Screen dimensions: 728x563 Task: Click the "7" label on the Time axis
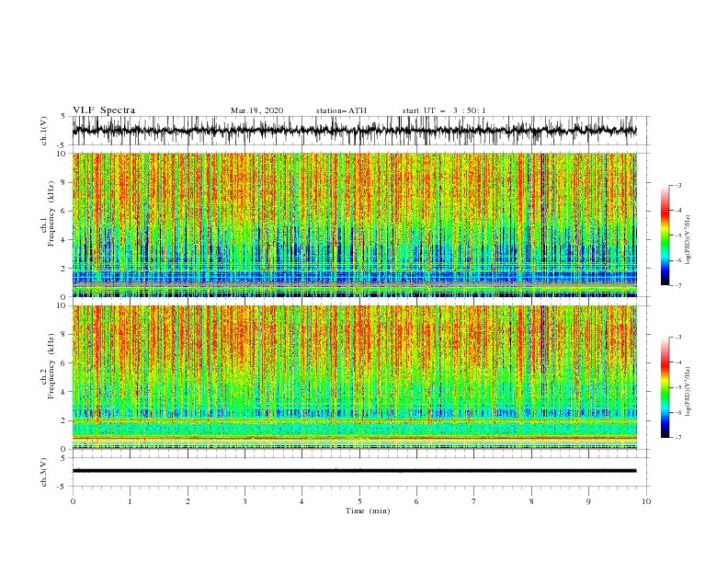[x=474, y=501]
